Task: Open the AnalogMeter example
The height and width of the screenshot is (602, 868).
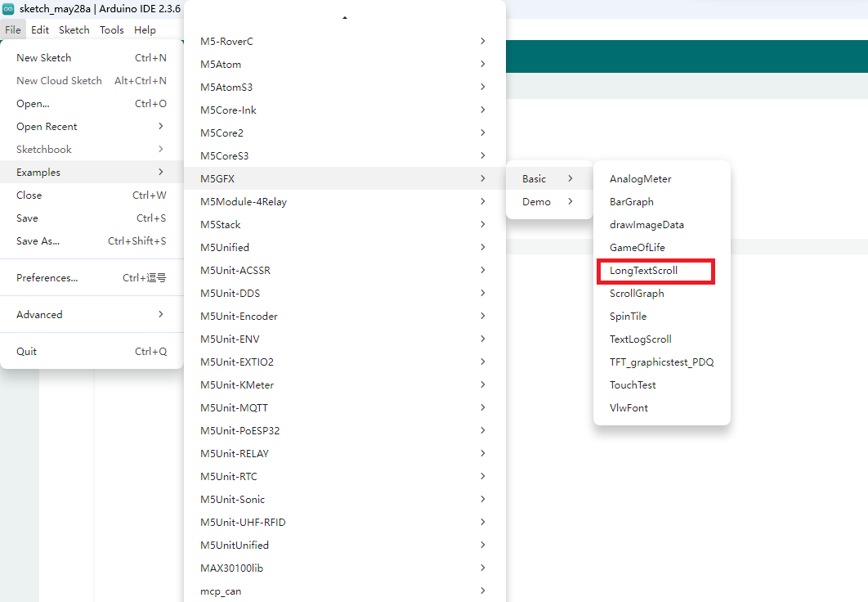Action: (661, 179)
